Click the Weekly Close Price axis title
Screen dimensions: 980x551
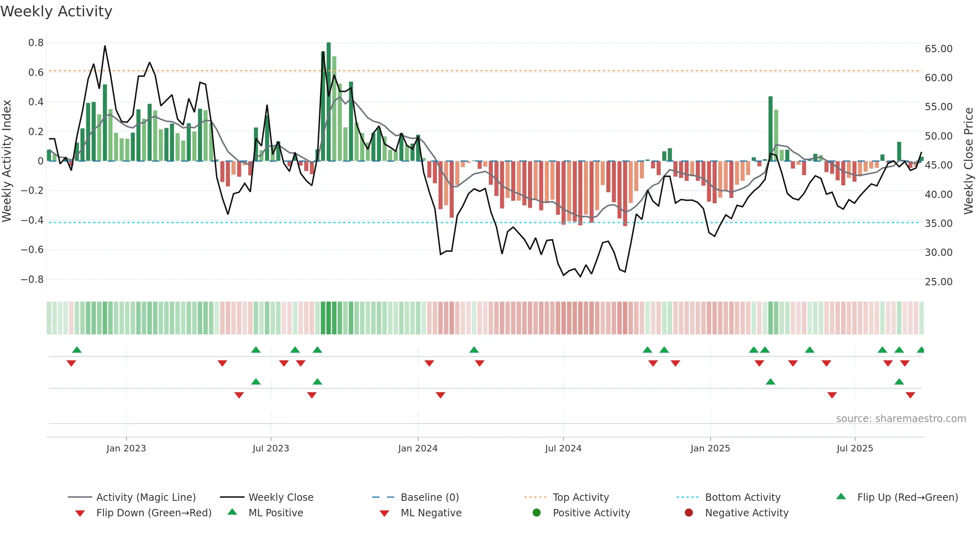pos(969,161)
